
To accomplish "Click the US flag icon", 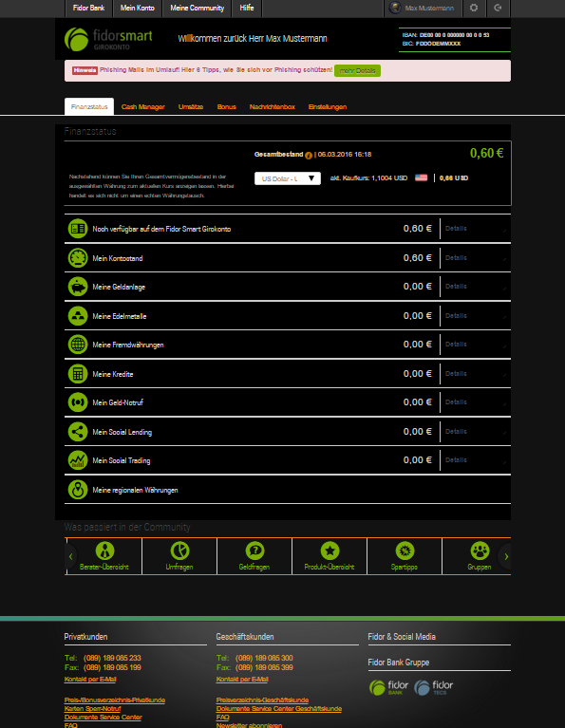I will point(421,177).
